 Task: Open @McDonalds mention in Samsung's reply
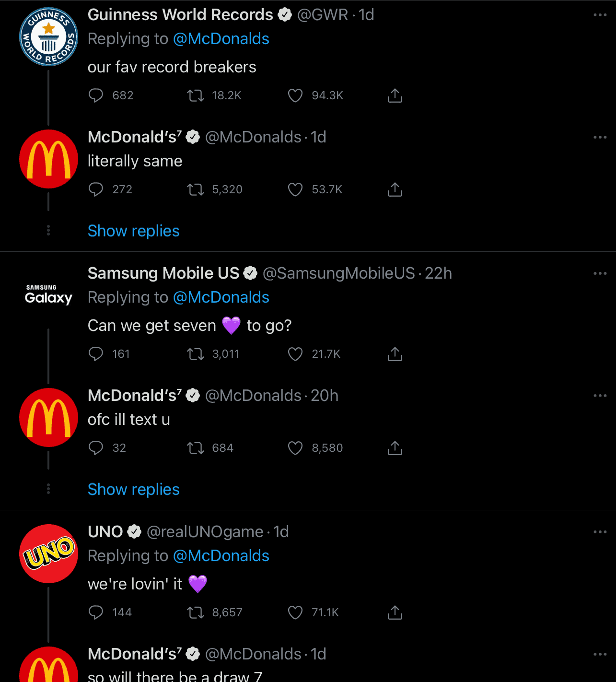point(221,297)
